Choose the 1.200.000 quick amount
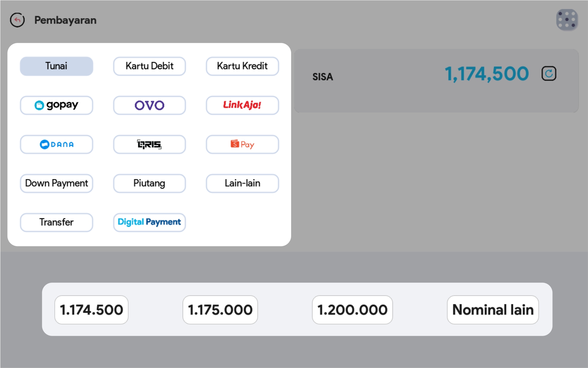Screen dimensions: 588x368 click(x=352, y=310)
